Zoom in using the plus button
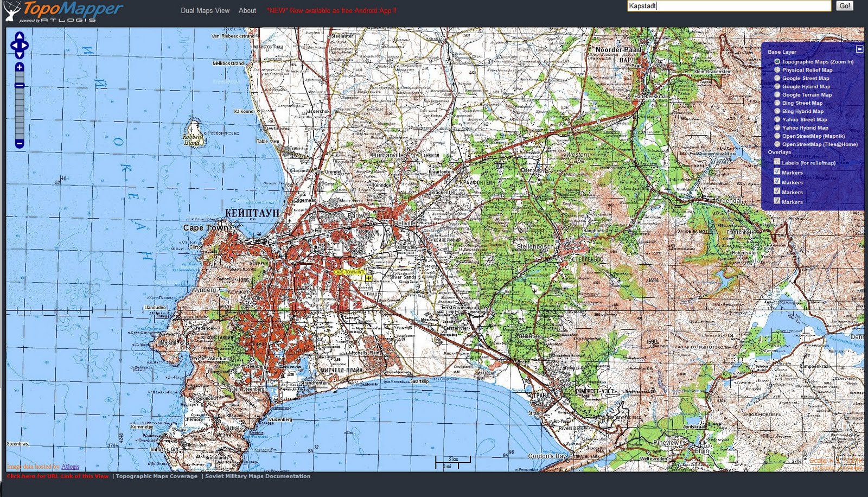The image size is (868, 497). pyautogui.click(x=20, y=67)
